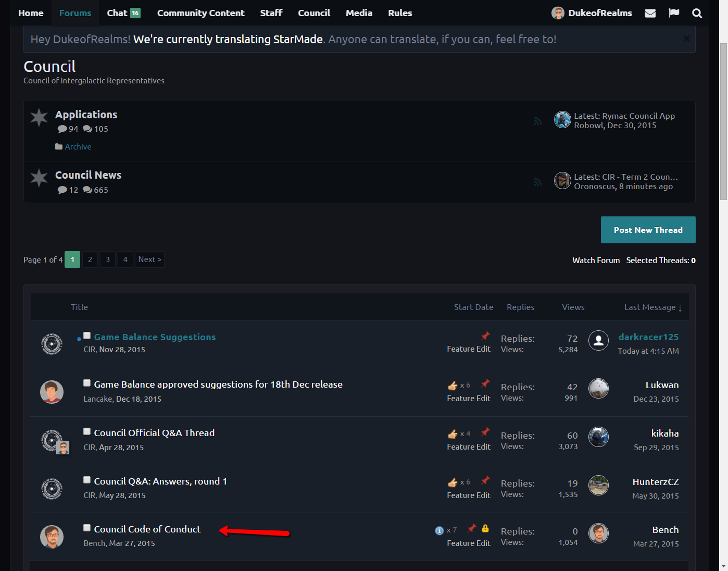This screenshot has width=728, height=571.
Task: Click the alerts flag icon
Action: click(x=674, y=13)
